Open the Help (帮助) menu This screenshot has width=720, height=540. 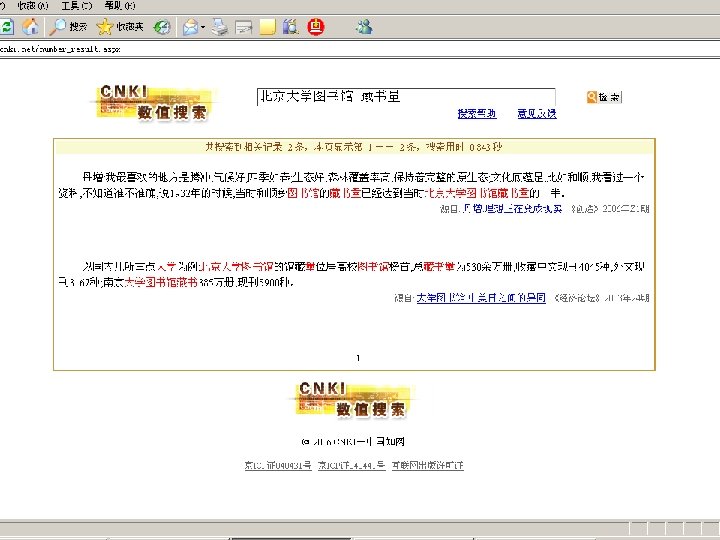click(x=119, y=6)
